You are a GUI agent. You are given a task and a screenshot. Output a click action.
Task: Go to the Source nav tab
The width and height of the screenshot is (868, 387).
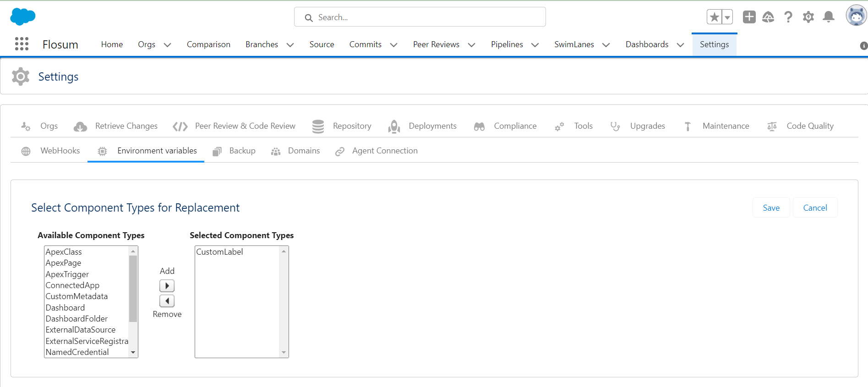coord(322,44)
